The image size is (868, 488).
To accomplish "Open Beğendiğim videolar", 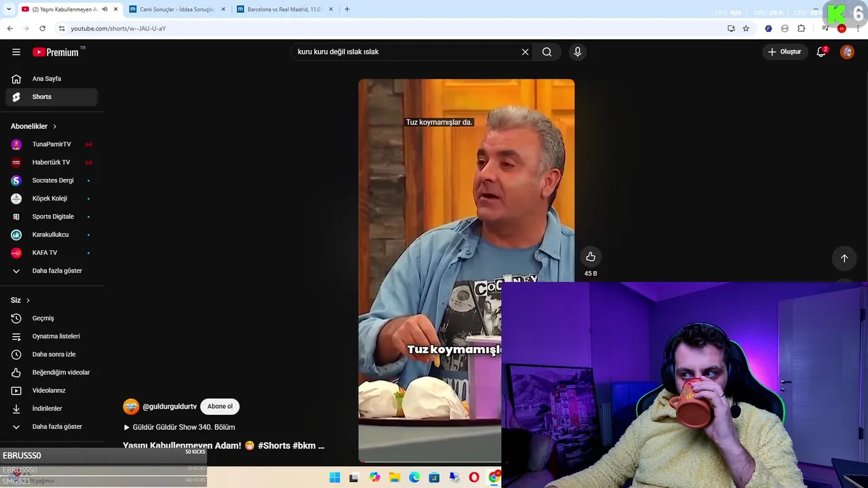I will pyautogui.click(x=51, y=373).
